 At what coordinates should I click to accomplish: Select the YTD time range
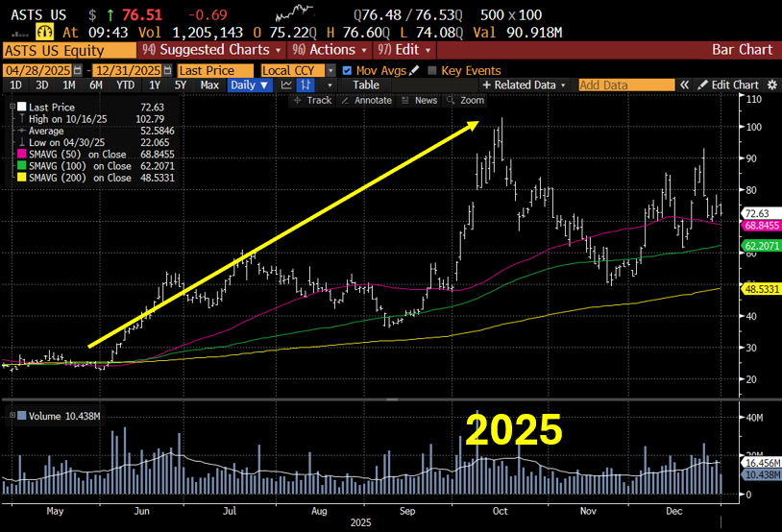pyautogui.click(x=125, y=85)
